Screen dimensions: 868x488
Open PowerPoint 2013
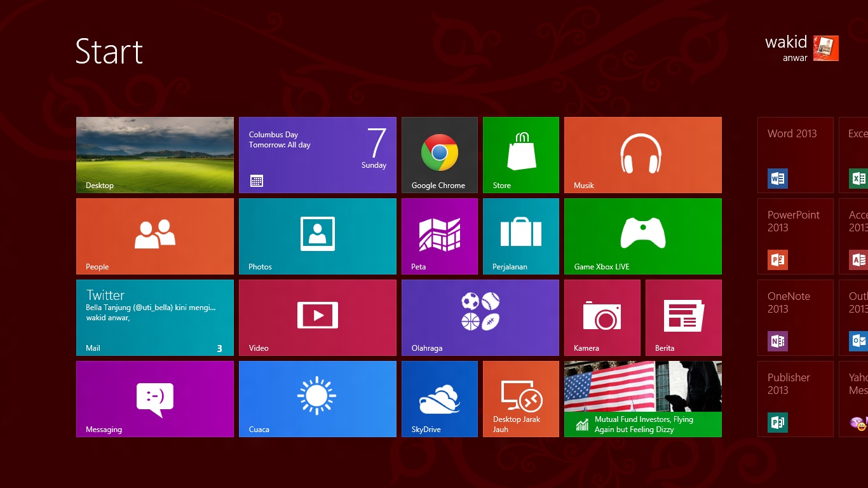coord(795,236)
